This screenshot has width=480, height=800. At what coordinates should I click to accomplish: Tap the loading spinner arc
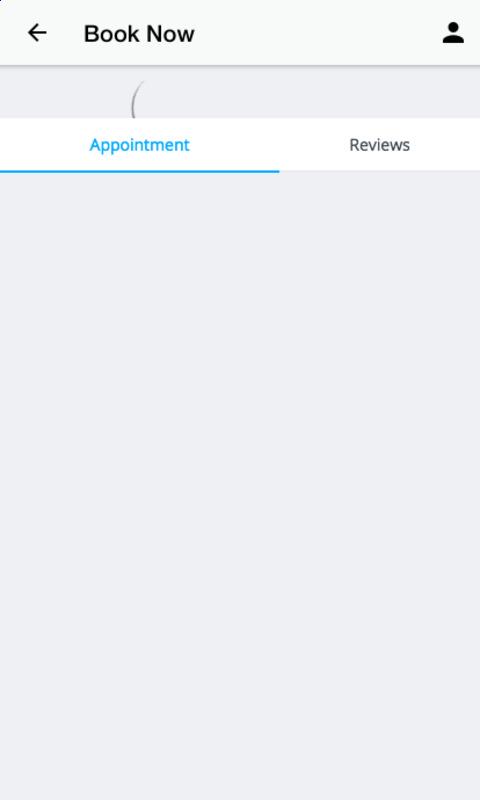137,99
